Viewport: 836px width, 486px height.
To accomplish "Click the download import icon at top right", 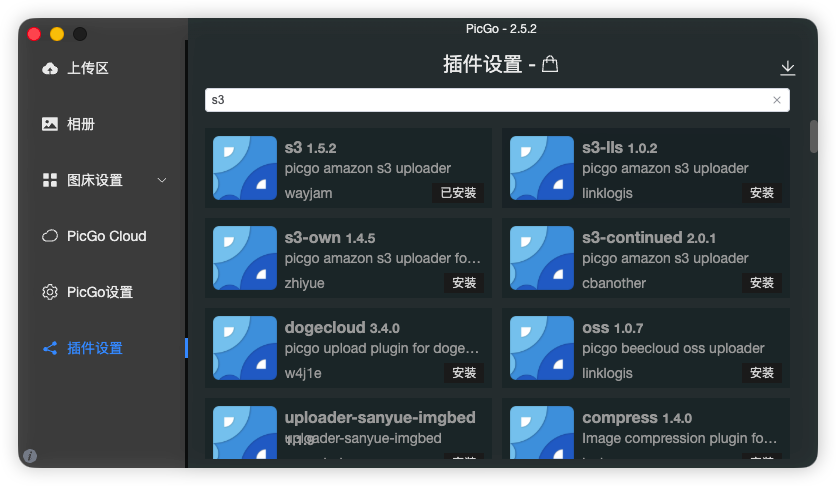I will coord(788,68).
